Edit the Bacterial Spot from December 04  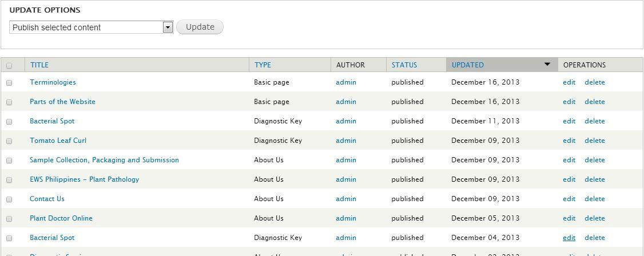569,238
